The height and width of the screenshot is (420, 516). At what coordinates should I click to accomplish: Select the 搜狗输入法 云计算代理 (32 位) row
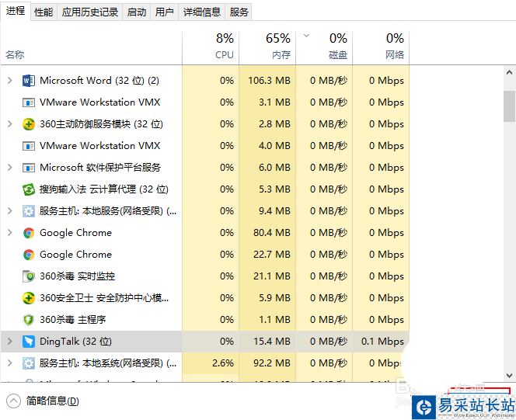coord(205,189)
